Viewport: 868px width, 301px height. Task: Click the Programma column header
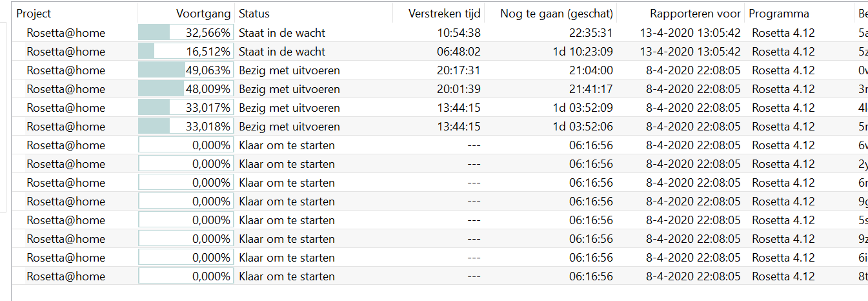[x=779, y=14]
